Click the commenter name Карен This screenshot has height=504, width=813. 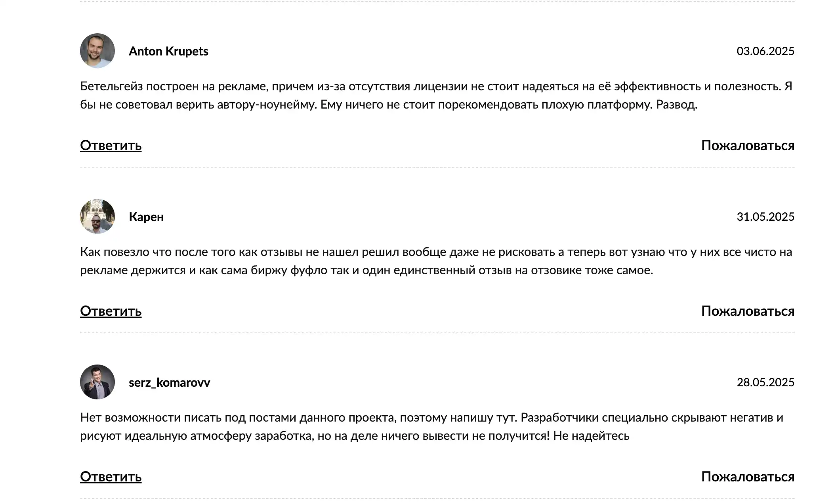[x=146, y=217]
